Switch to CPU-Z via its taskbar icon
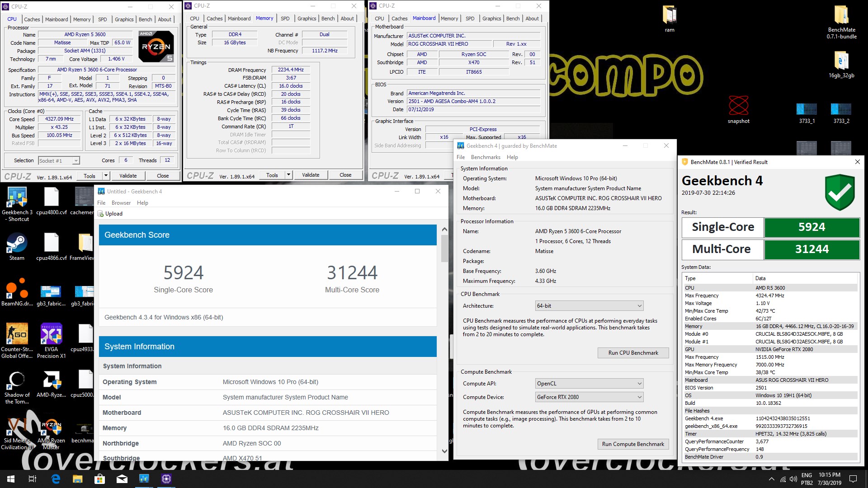This screenshot has width=868, height=488. 166,479
